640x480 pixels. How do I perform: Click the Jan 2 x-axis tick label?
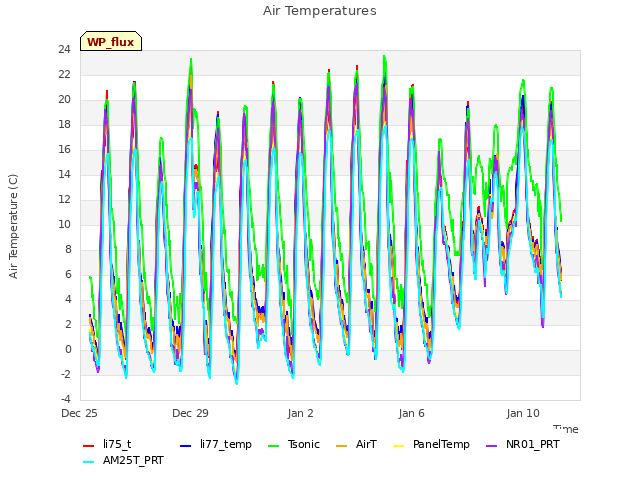pos(300,413)
